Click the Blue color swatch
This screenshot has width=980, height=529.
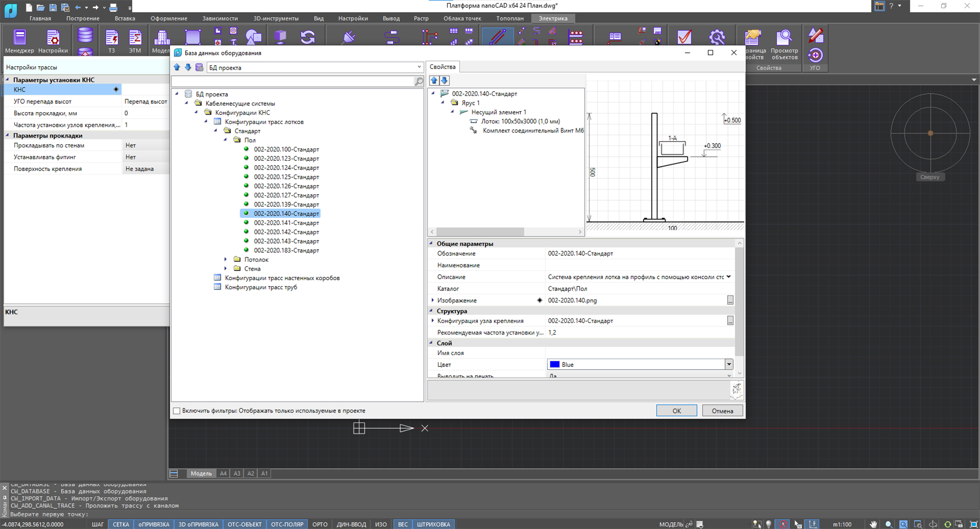tap(555, 364)
